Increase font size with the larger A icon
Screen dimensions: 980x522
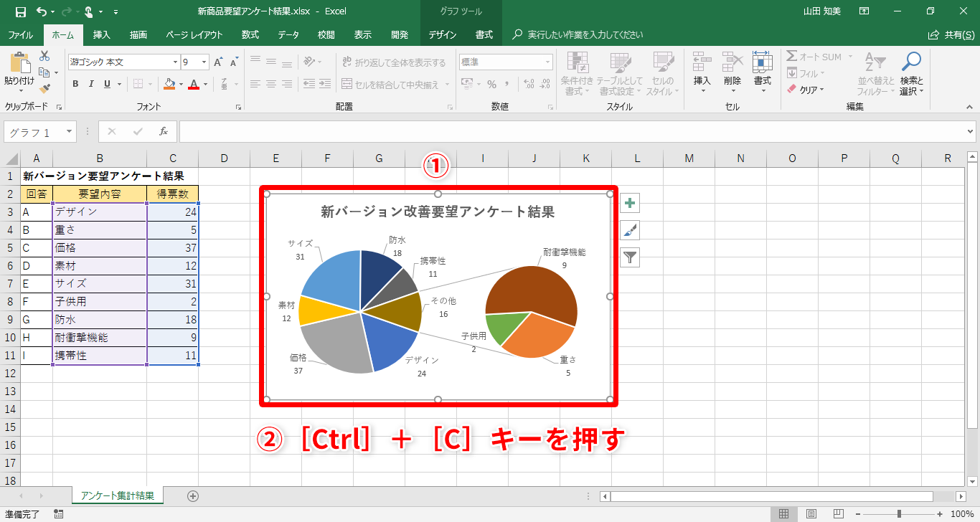(x=218, y=62)
